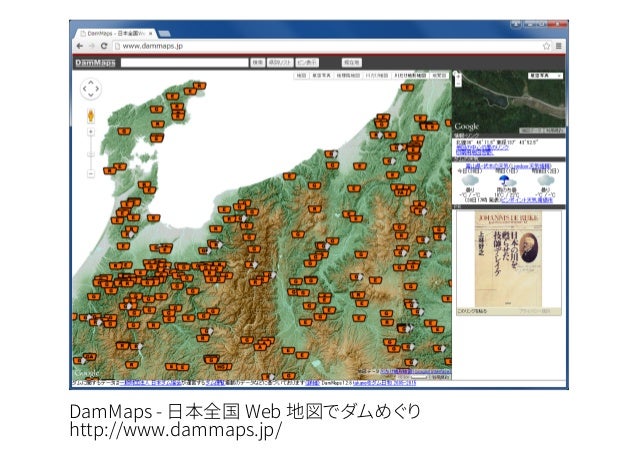The image size is (638, 455).
Task: Click the satellite mini map zoom control
Action: point(457,79)
